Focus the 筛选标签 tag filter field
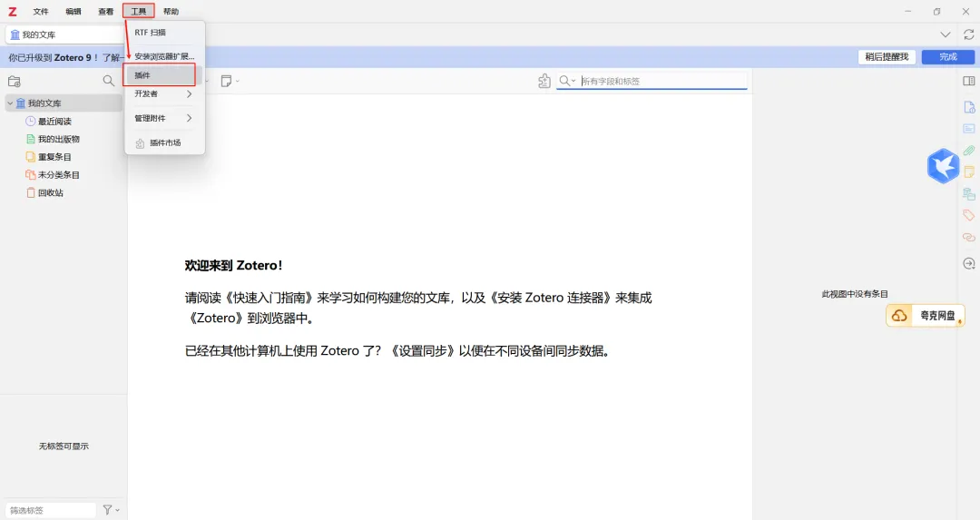This screenshot has width=980, height=520. 51,510
